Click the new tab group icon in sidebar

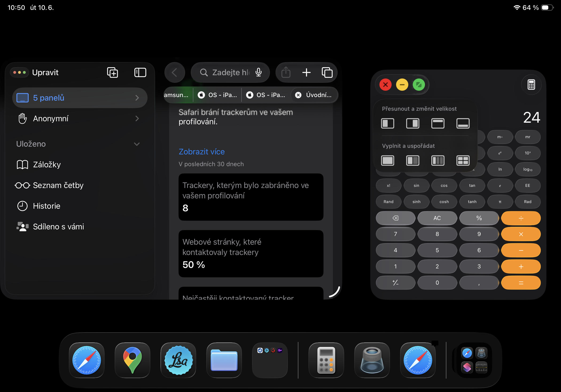112,73
